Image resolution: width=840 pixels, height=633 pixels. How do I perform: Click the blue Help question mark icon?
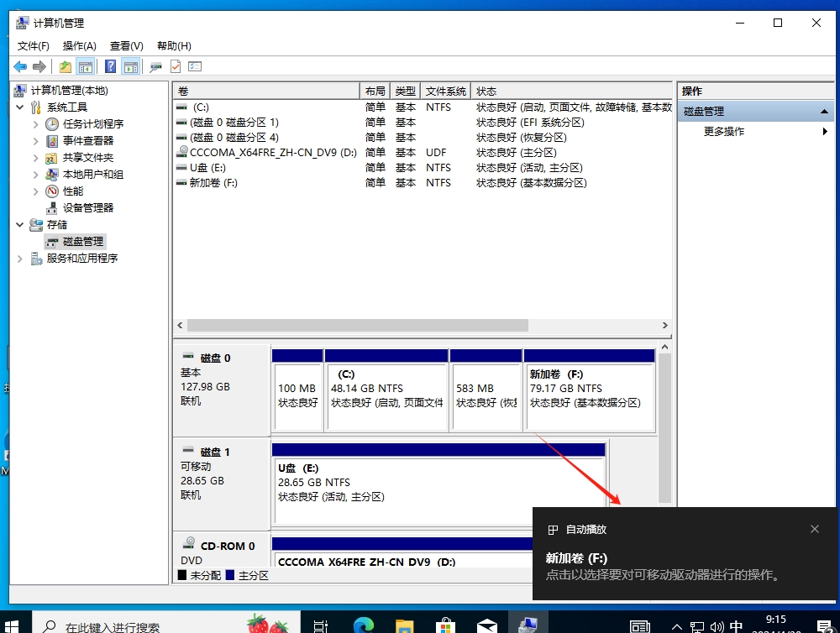tap(110, 66)
